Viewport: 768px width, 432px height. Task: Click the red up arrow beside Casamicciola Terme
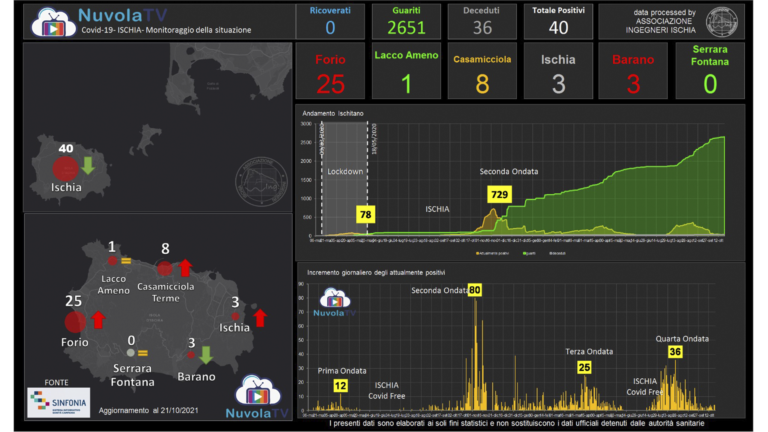tap(185, 267)
